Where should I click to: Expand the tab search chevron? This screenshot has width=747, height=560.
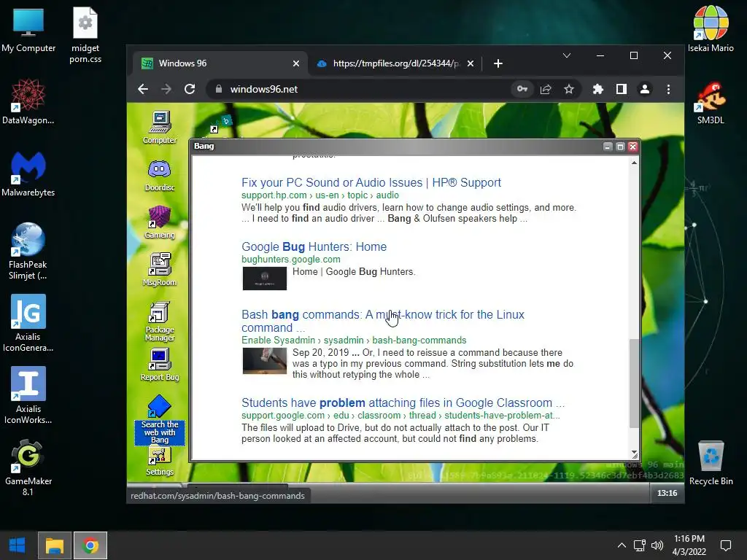(x=566, y=55)
